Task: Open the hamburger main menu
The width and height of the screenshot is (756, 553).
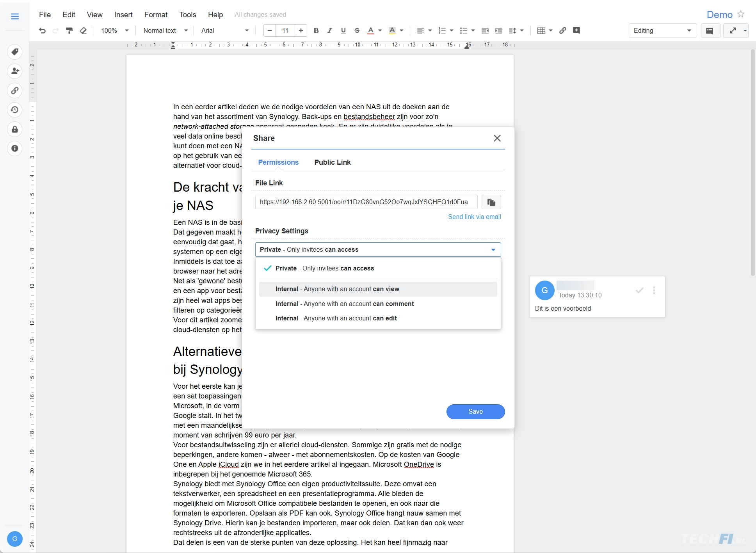Action: [x=15, y=16]
